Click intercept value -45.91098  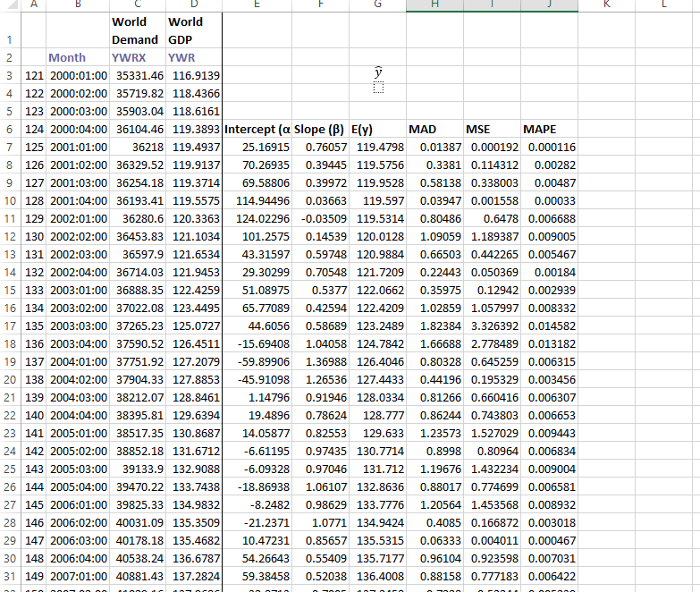pos(257,379)
